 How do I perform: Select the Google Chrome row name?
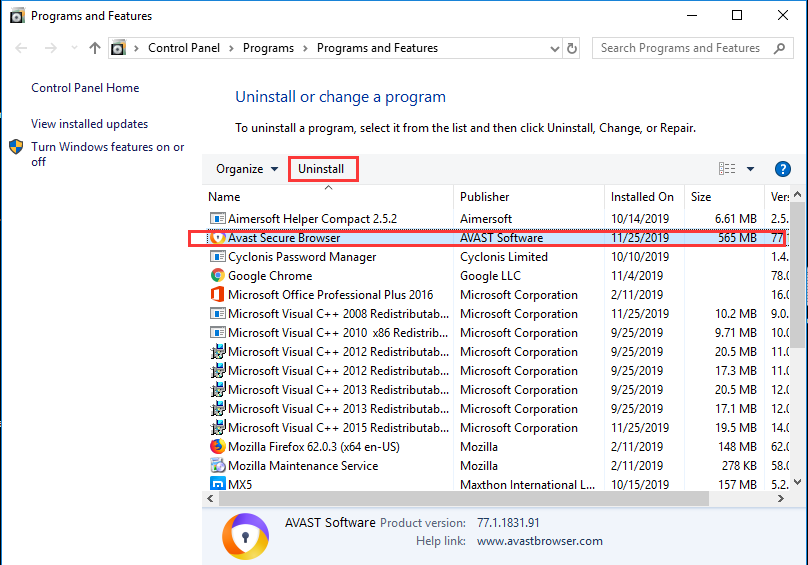point(270,276)
